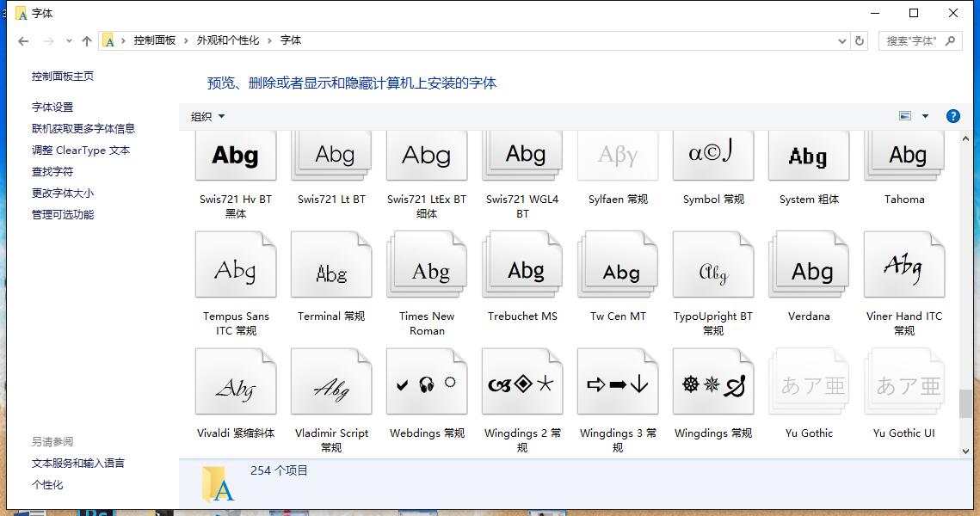Select the System 粗体 font icon
This screenshot has width=980, height=516.
click(x=809, y=156)
